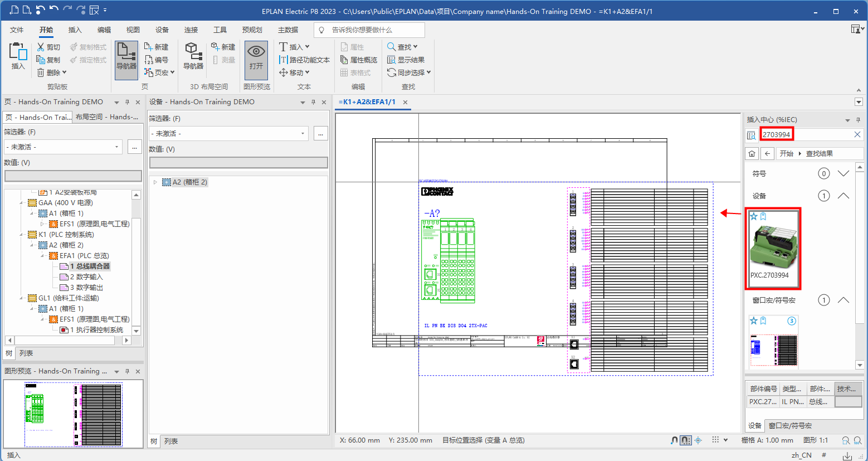This screenshot has height=461, width=868.
Task: Click 新建 new page icon
Action: 148,47
